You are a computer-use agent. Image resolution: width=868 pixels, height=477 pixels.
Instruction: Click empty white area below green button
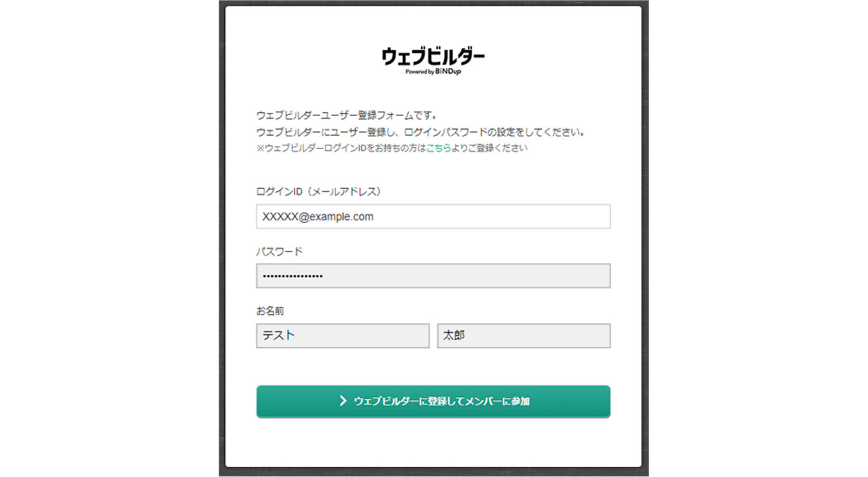433,443
